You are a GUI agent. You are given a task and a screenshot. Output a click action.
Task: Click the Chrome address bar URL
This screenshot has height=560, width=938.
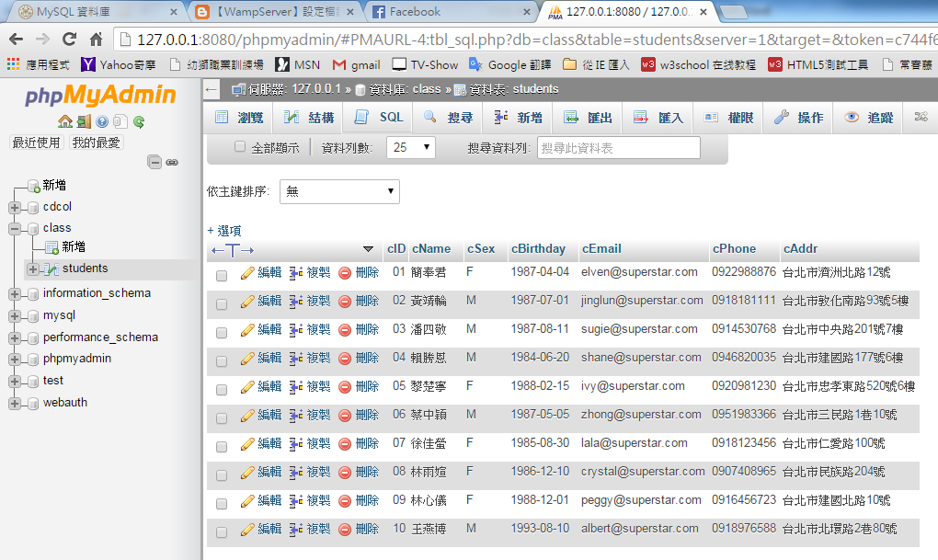click(x=526, y=40)
